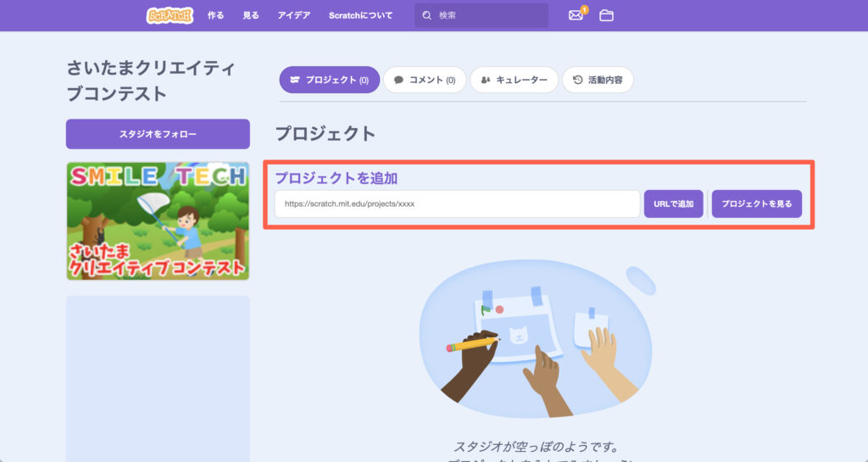Screen dimensions: 868x462
Task: Click the スタジオが空っぽのようです message
Action: (x=536, y=447)
